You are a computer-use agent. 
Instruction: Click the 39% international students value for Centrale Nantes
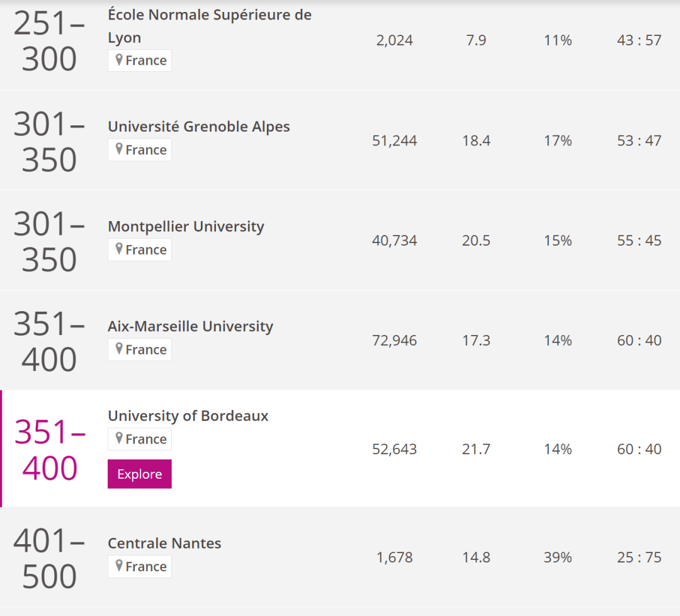[558, 557]
